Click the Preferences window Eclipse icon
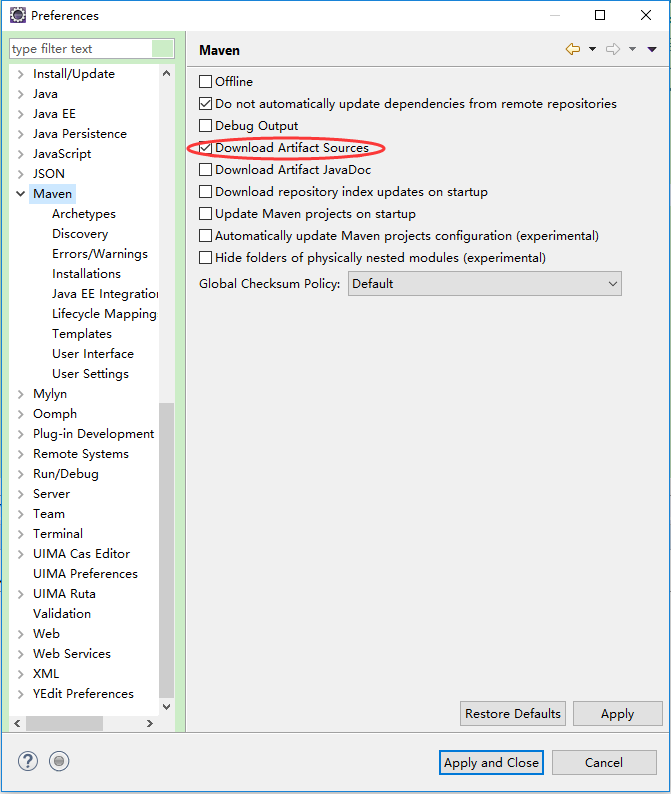 pos(18,15)
